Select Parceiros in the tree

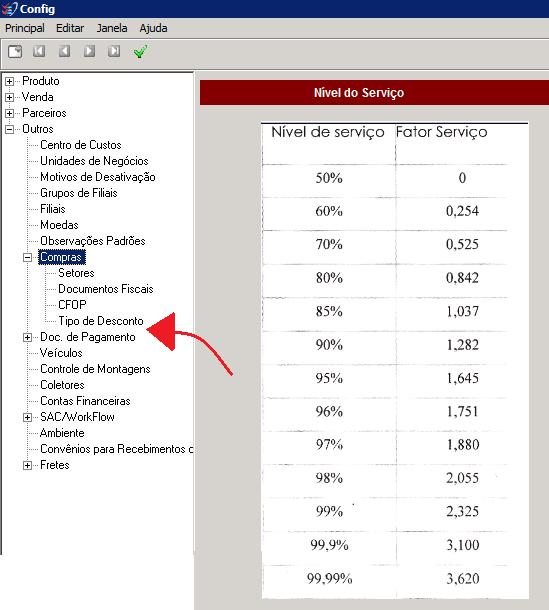coord(44,113)
